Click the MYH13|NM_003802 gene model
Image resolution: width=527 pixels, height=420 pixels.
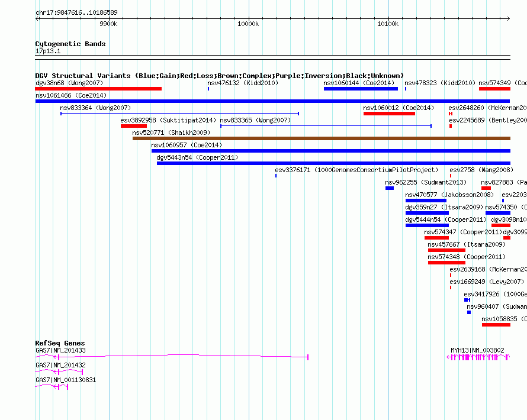pyautogui.click(x=478, y=357)
